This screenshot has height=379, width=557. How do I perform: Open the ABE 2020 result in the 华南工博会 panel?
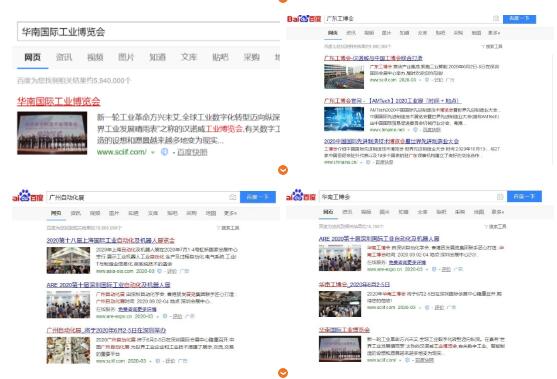379,239
